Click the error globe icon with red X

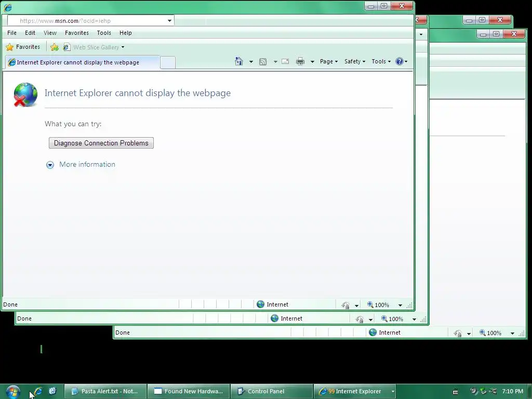coord(25,95)
